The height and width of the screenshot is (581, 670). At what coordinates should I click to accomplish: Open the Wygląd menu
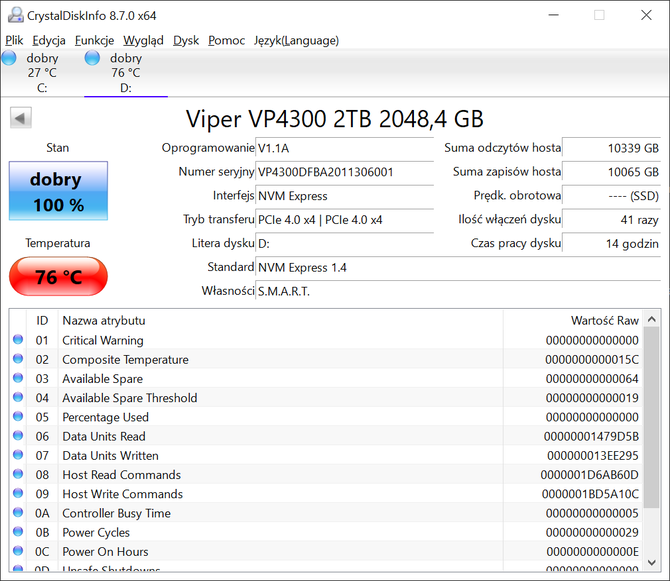point(143,41)
